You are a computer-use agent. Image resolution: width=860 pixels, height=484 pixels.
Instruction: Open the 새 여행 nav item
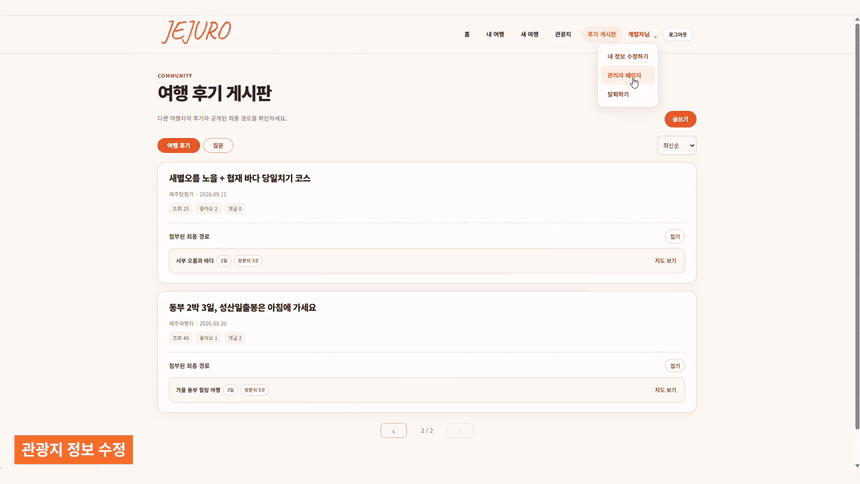pos(529,35)
